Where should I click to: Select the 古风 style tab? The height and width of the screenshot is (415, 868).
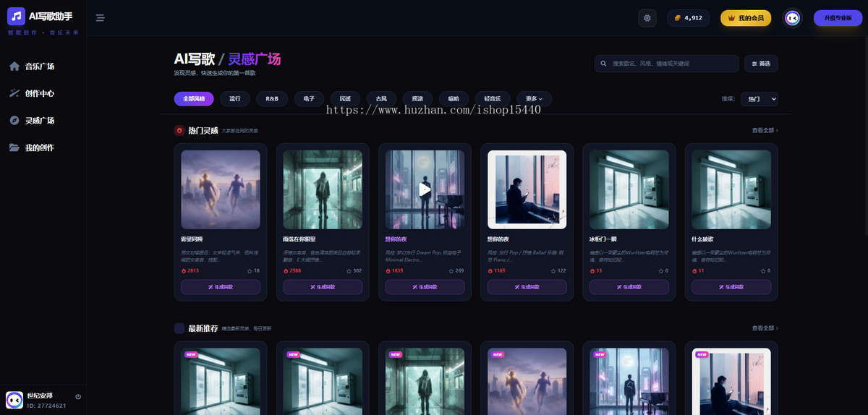click(381, 98)
